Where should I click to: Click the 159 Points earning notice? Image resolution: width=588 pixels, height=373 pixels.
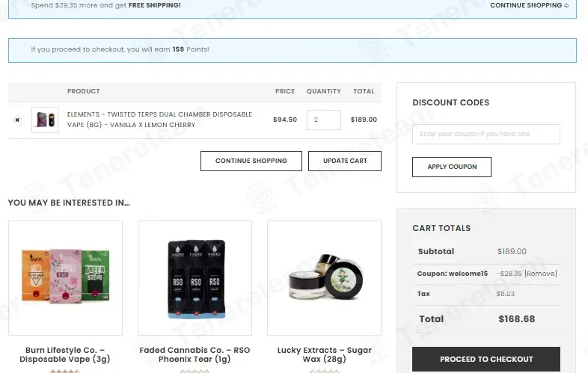click(120, 49)
